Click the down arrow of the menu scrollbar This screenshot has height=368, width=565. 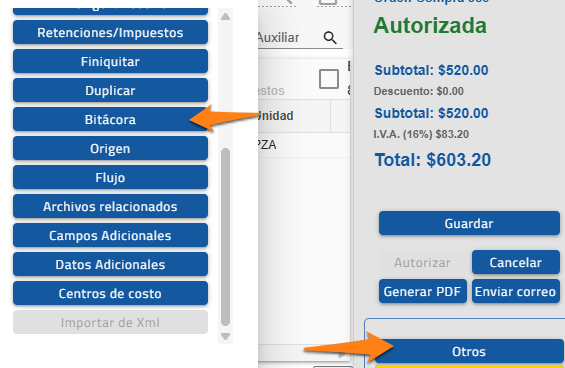point(226,337)
